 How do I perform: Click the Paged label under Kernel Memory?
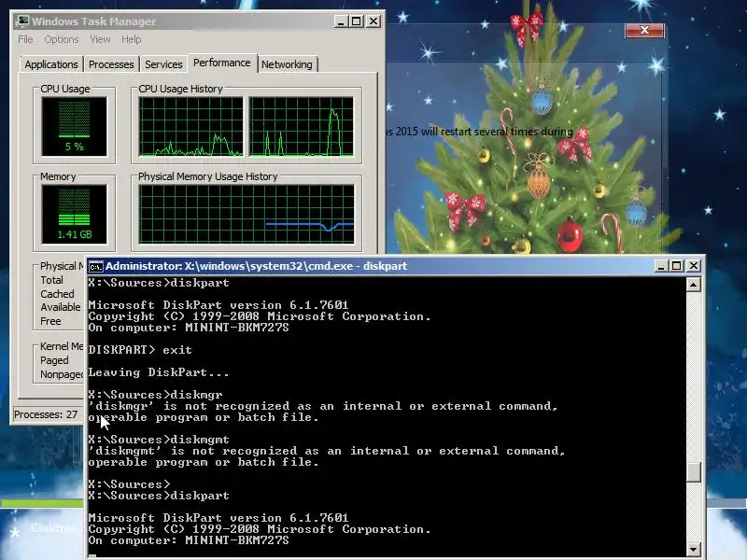tap(54, 360)
